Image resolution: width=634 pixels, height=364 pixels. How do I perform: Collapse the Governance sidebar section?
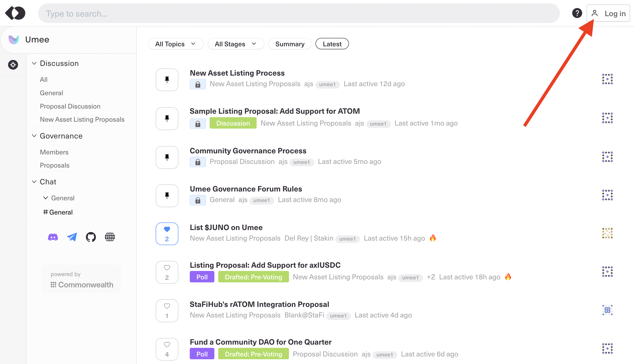[x=34, y=136]
